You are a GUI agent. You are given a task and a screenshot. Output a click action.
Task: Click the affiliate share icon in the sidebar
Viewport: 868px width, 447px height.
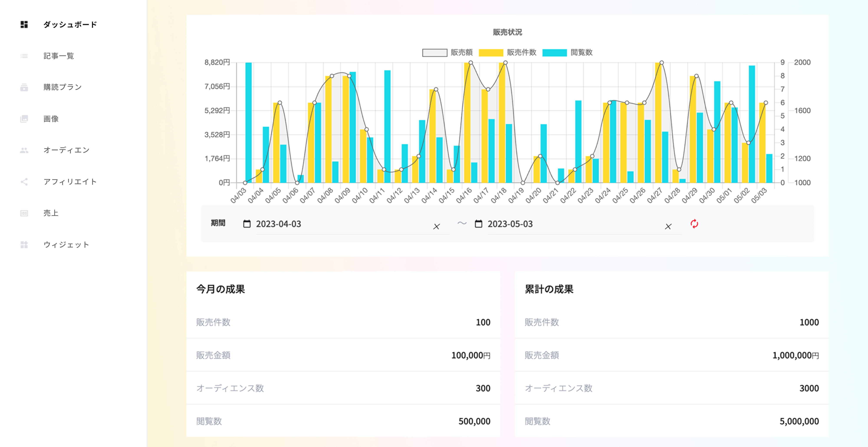24,182
